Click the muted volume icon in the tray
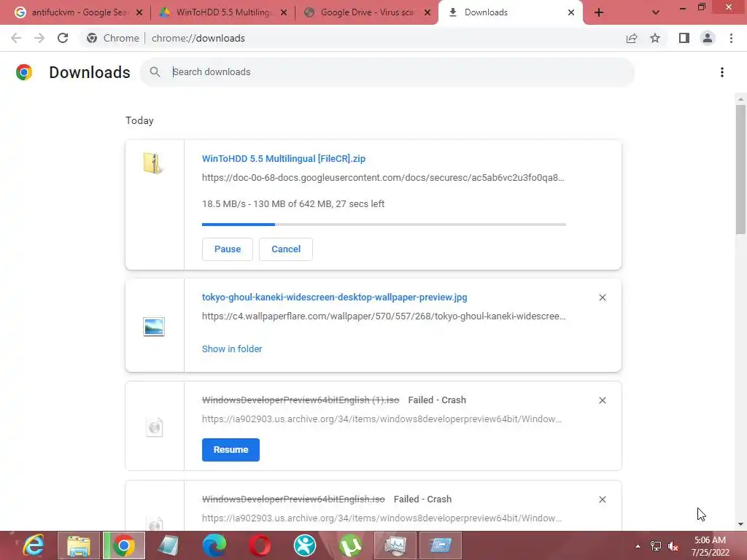 [x=673, y=546]
